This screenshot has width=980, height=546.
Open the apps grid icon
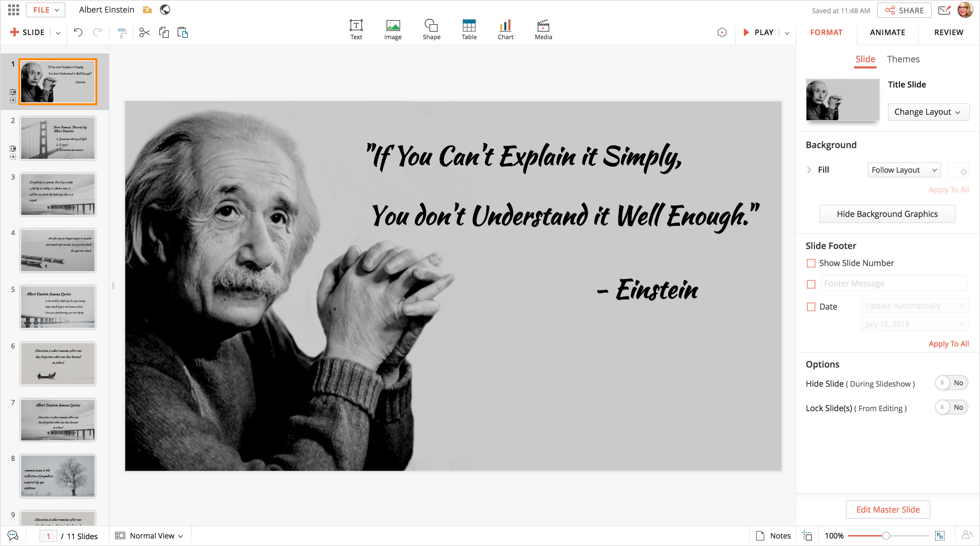point(13,10)
